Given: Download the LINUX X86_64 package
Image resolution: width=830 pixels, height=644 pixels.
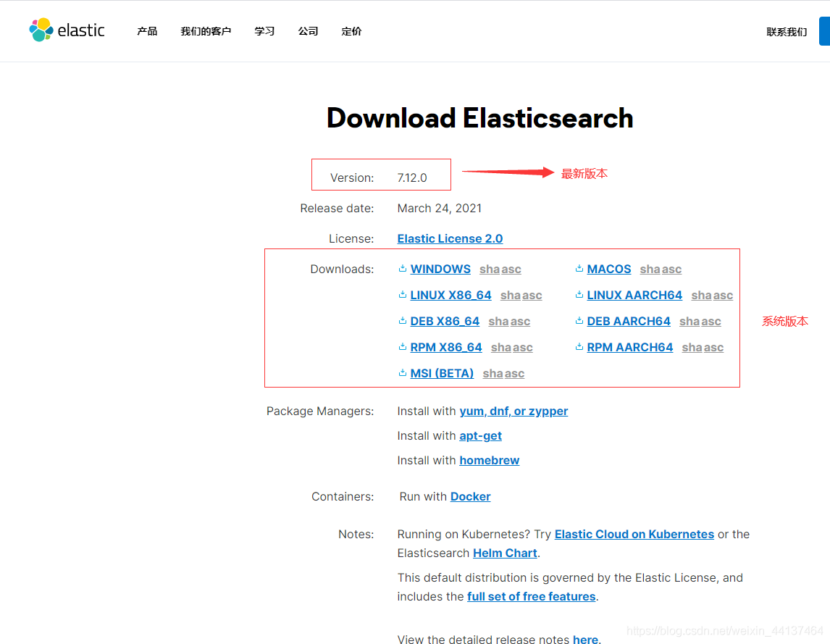Looking at the screenshot, I should point(451,295).
